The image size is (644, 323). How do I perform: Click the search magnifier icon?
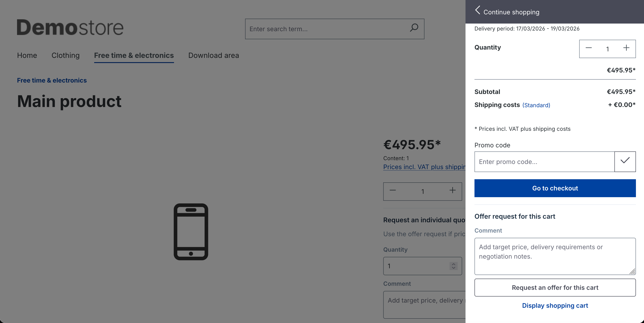414,28
